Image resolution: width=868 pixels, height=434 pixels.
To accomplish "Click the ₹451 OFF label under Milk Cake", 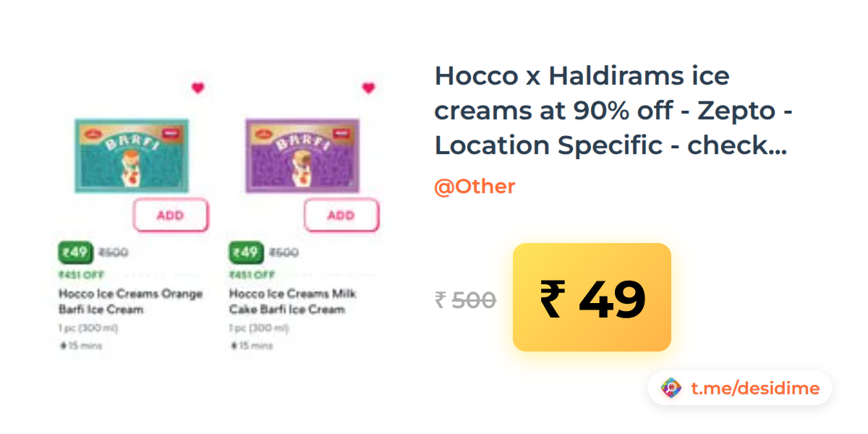I will [252, 275].
